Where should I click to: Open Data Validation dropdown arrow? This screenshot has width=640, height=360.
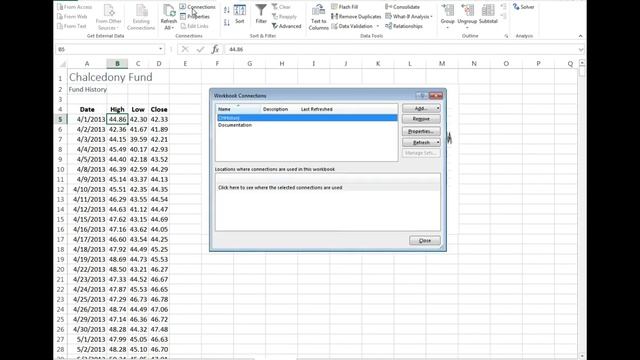pos(378,26)
